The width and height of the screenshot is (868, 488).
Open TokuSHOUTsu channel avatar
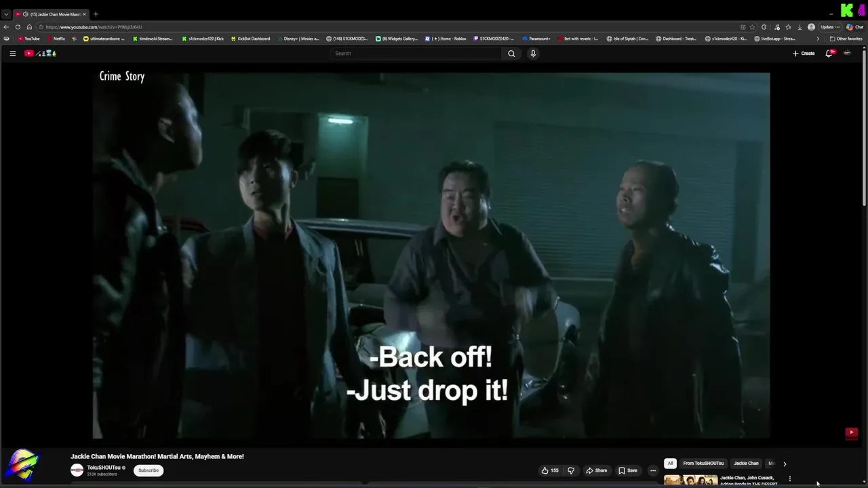pyautogui.click(x=77, y=470)
